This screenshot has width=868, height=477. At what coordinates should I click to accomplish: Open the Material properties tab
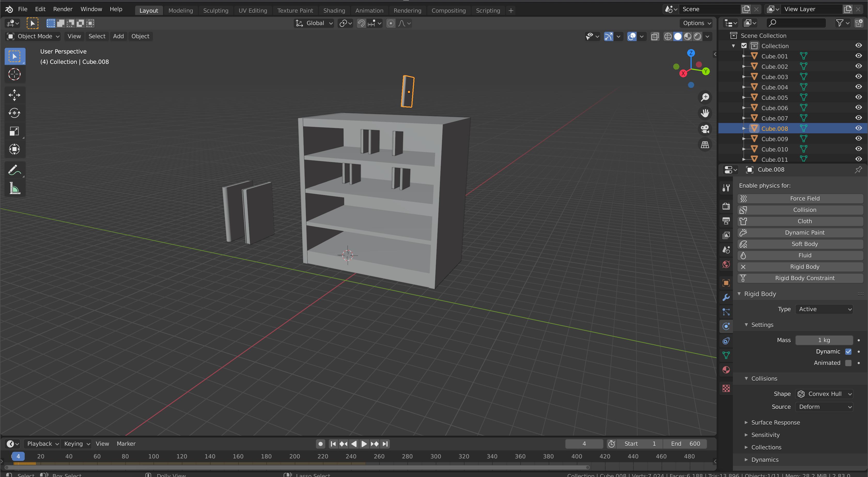click(726, 370)
